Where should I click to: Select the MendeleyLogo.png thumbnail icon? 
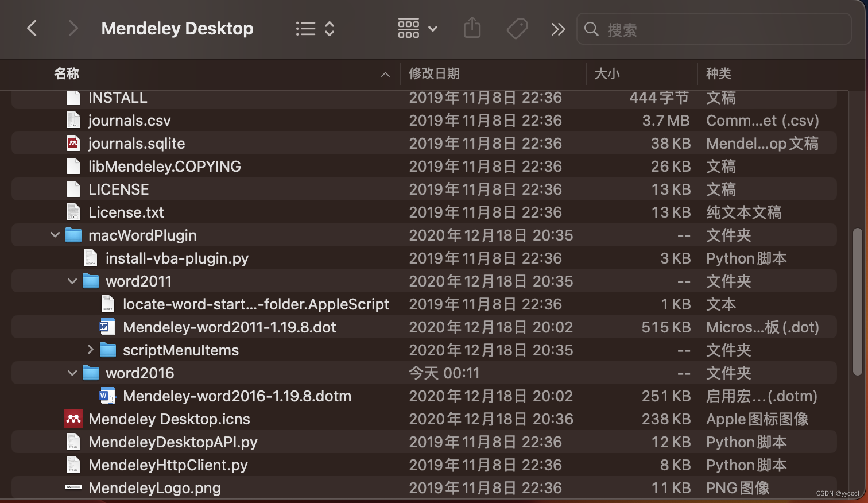[x=73, y=487]
